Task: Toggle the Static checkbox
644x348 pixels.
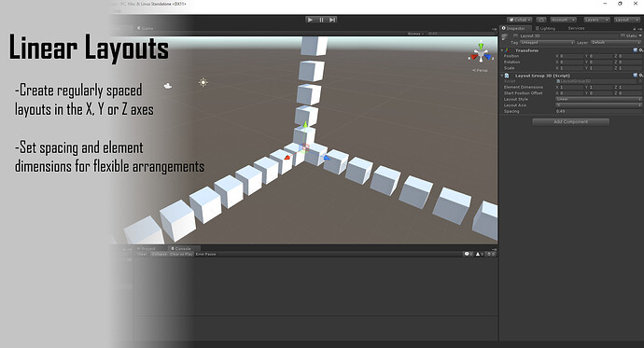Action: coord(623,36)
